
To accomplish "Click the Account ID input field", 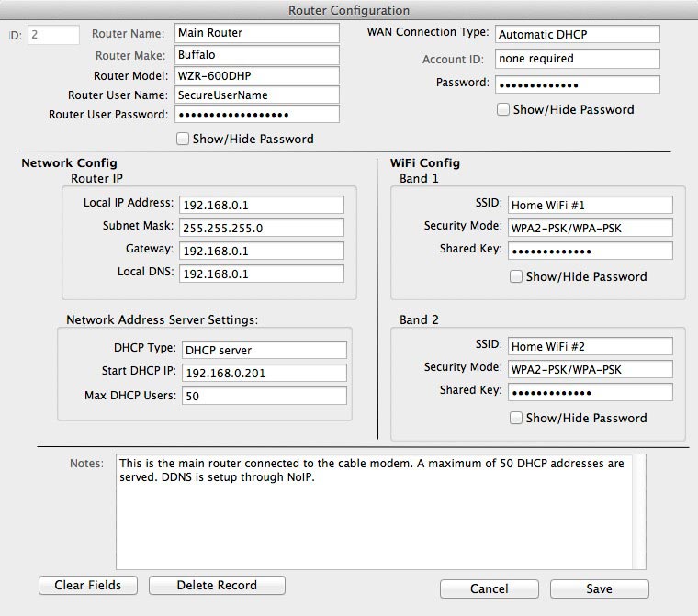I will click(x=577, y=59).
